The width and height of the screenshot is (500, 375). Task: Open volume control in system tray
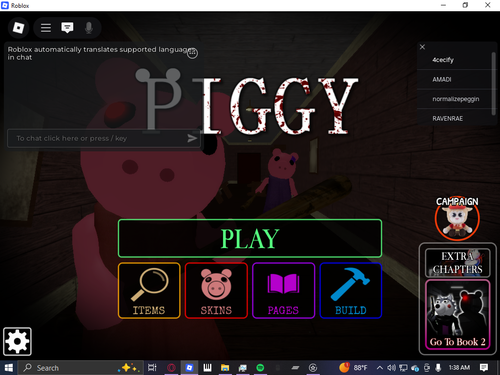point(391,368)
